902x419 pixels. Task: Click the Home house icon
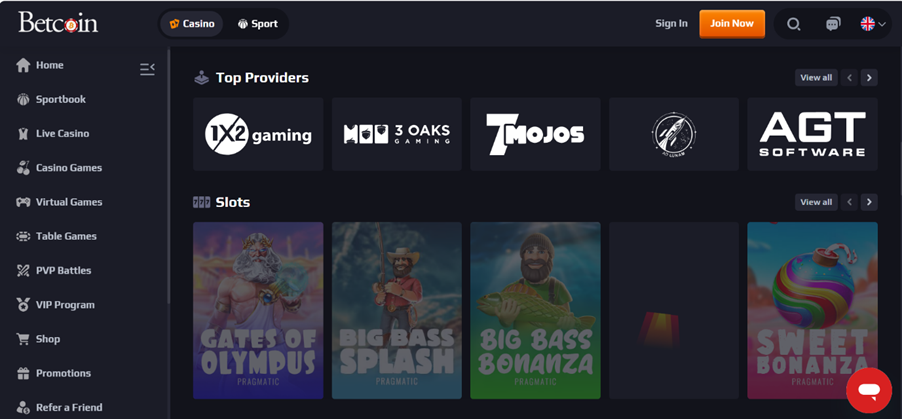(x=23, y=65)
